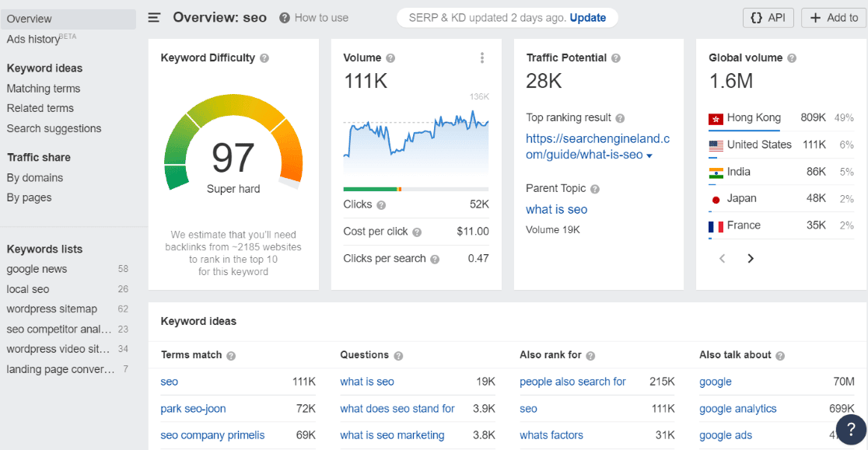This screenshot has height=450, width=868.
Task: Click Update to refresh SERP & KD
Action: (587, 16)
